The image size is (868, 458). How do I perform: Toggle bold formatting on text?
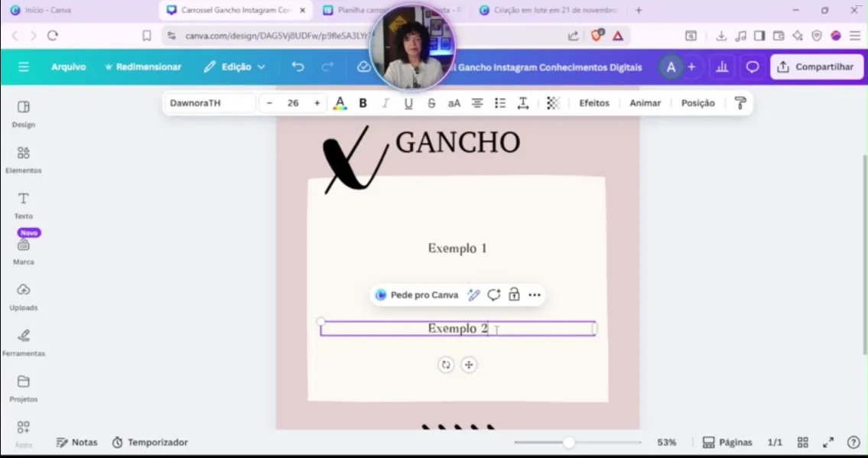pos(363,103)
